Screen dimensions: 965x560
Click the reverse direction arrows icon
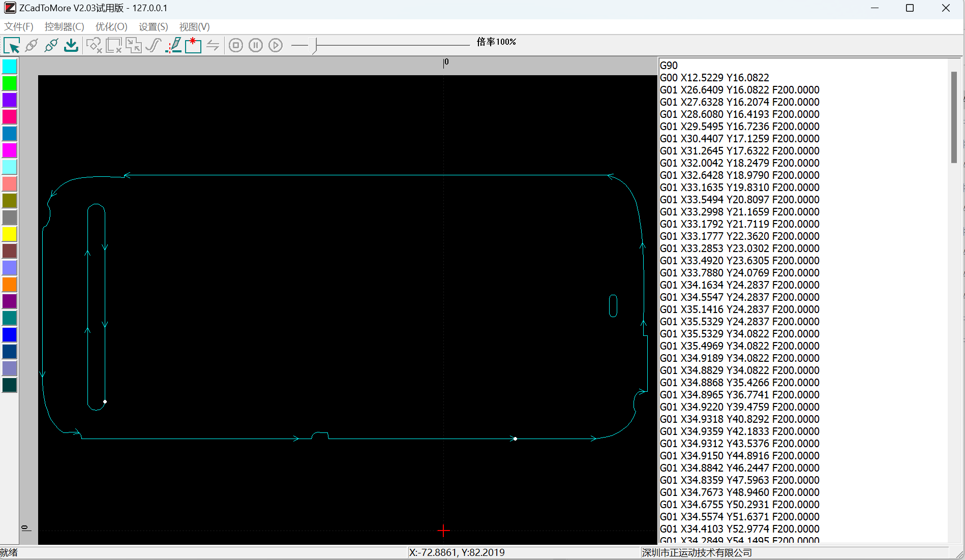click(x=213, y=46)
